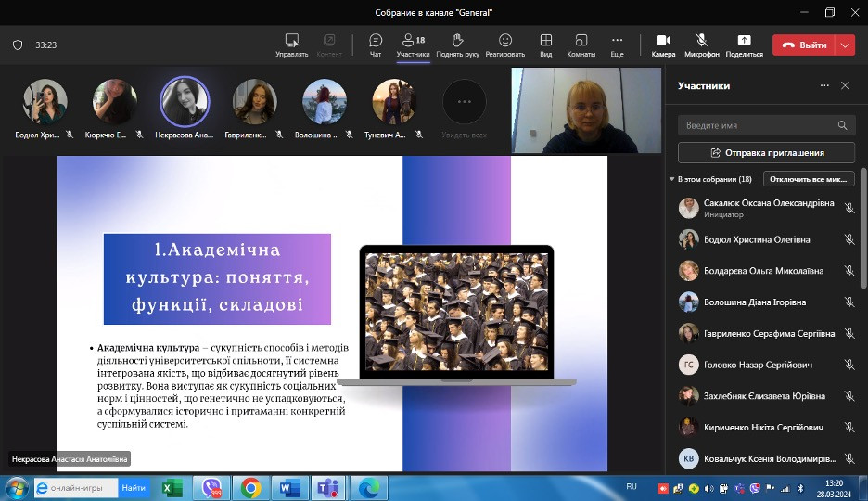Screen dimensions: 868x501
Task: Open Google Chrome from the taskbar
Action: [250, 487]
